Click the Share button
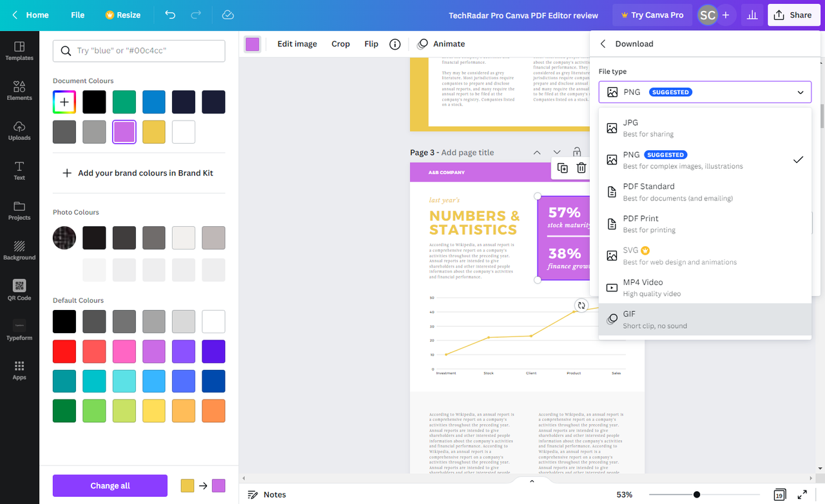 coord(793,15)
